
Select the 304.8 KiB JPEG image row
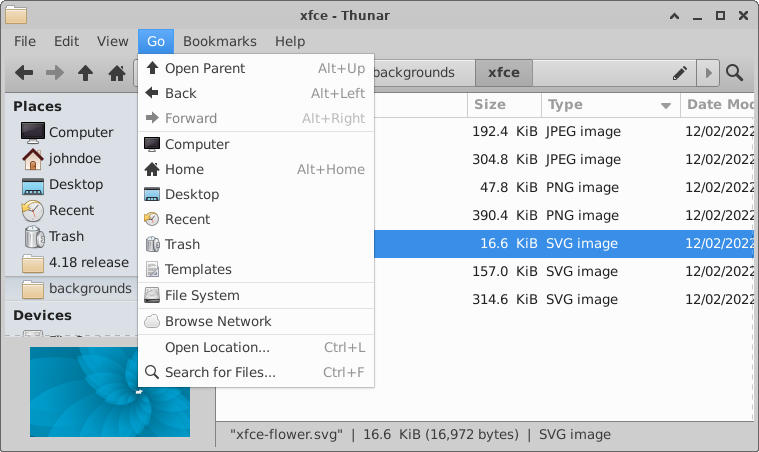tap(564, 160)
